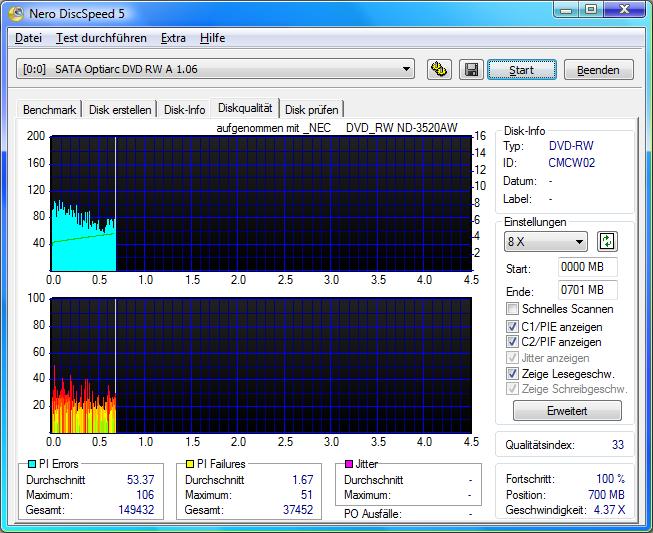Click the cyan PI Errors legend square

31,464
